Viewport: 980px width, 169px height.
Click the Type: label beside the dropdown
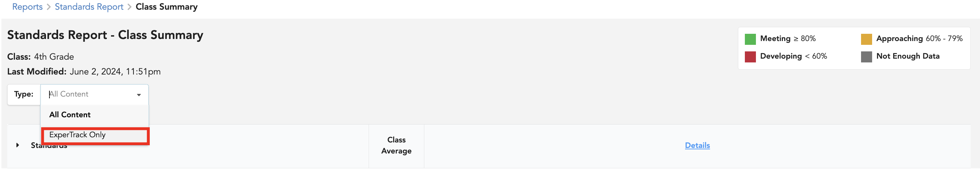point(24,94)
